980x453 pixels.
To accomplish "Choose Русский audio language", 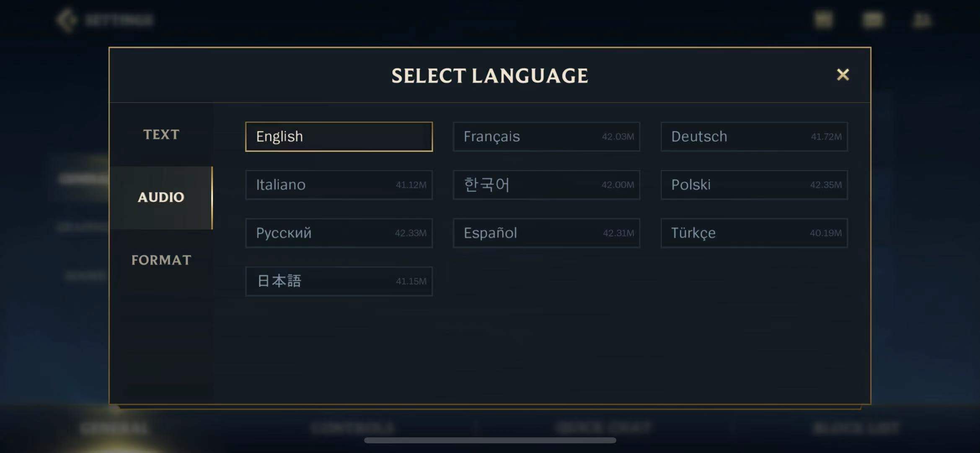I will pyautogui.click(x=339, y=233).
